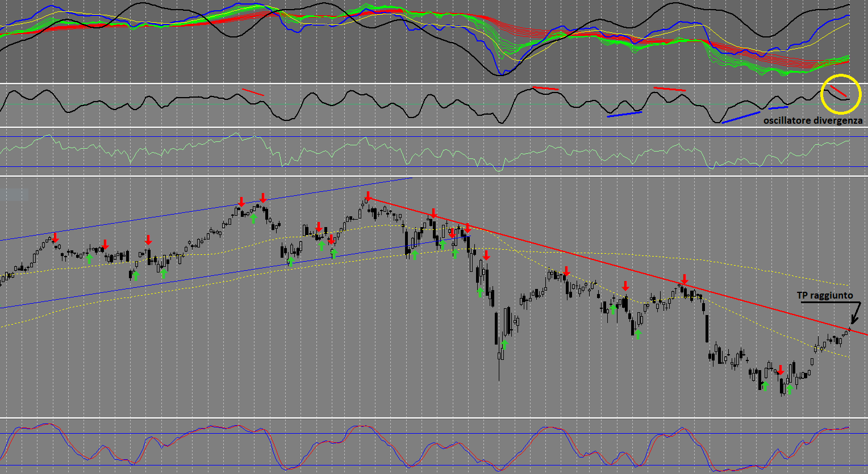Select the upper blue channel line
Screen dimensions: 868x474
coord(206,209)
